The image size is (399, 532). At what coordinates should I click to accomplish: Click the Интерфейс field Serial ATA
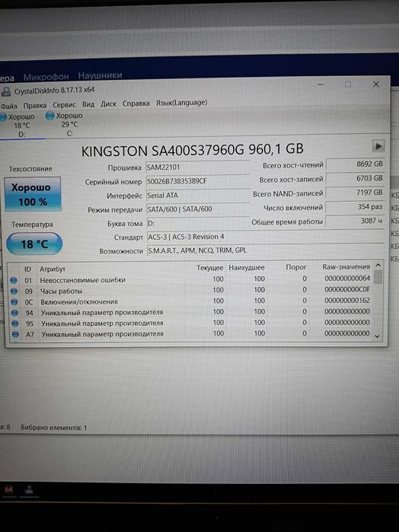[198, 196]
